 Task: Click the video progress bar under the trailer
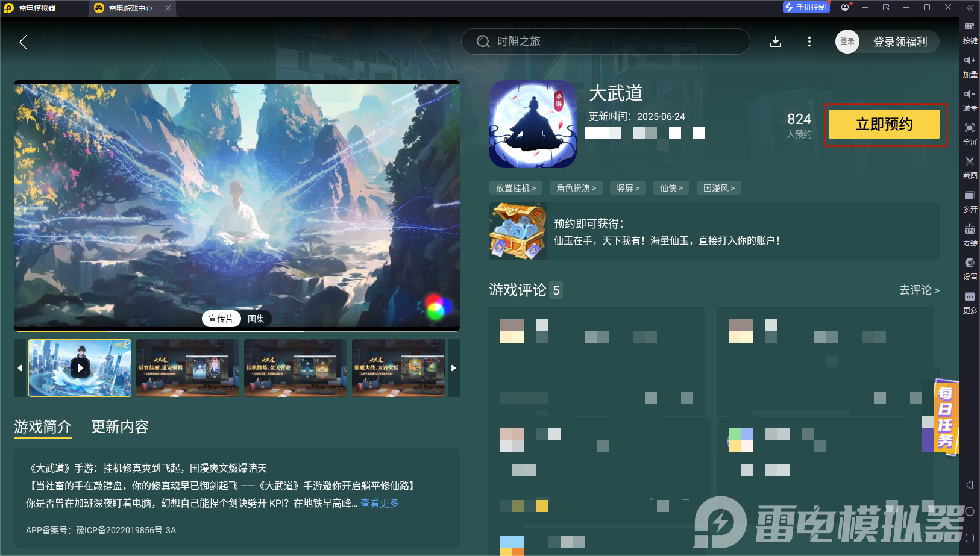(x=237, y=330)
